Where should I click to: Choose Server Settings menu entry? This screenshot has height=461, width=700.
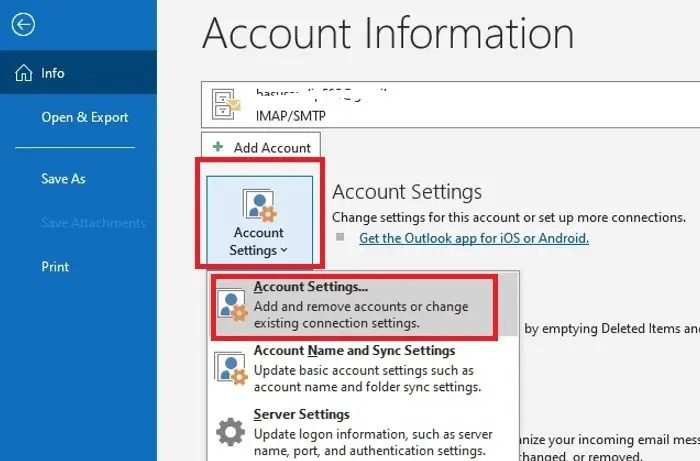365,432
